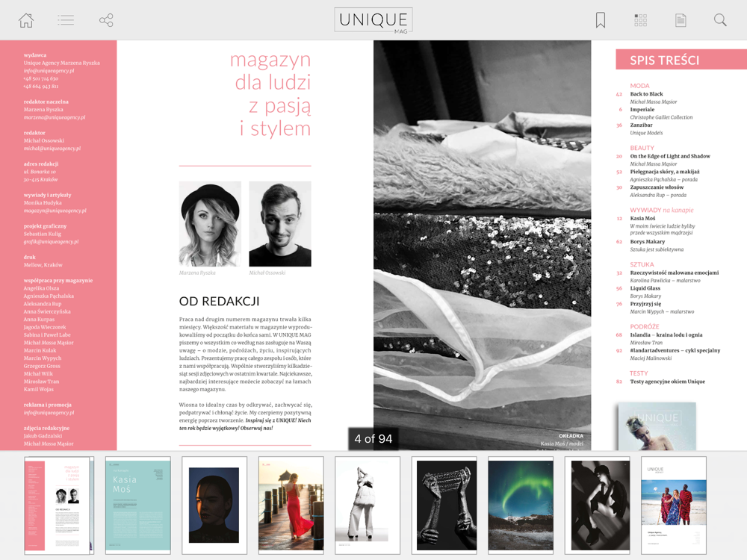Tap the '4 of 94' page indicator
Image resolution: width=747 pixels, height=560 pixels.
tap(373, 438)
